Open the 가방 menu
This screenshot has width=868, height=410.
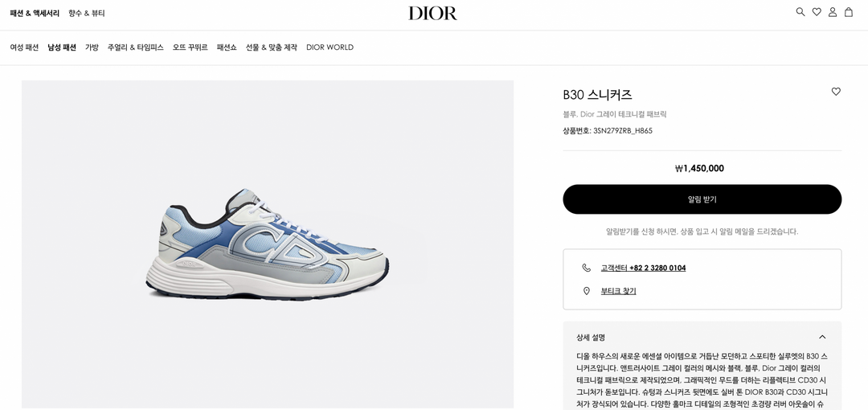click(92, 47)
